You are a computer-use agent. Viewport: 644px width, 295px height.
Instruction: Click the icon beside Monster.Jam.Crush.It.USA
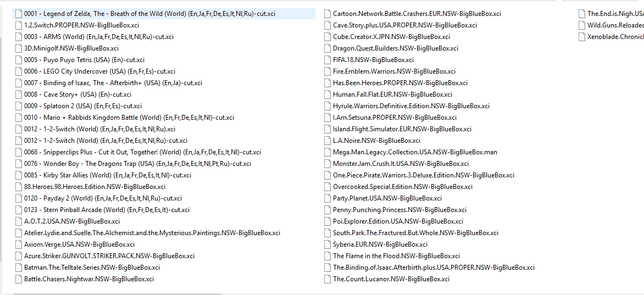click(x=327, y=163)
